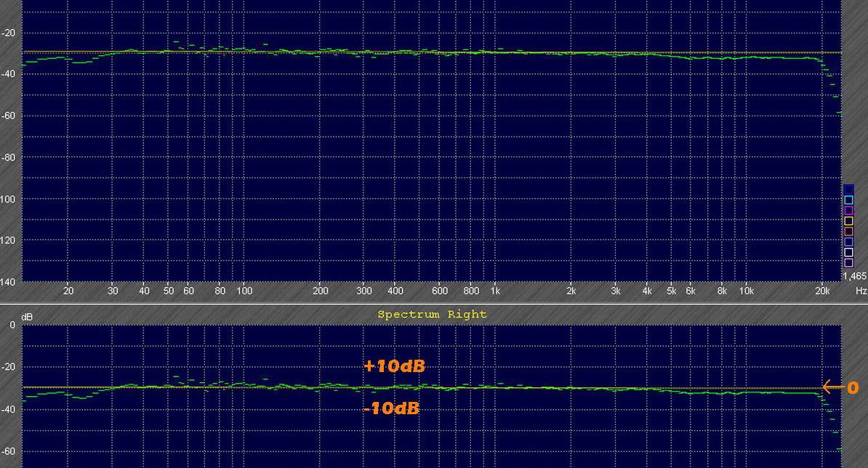Click the 20k frequency axis label
Viewport: 868px width, 468px height.
pyautogui.click(x=823, y=291)
